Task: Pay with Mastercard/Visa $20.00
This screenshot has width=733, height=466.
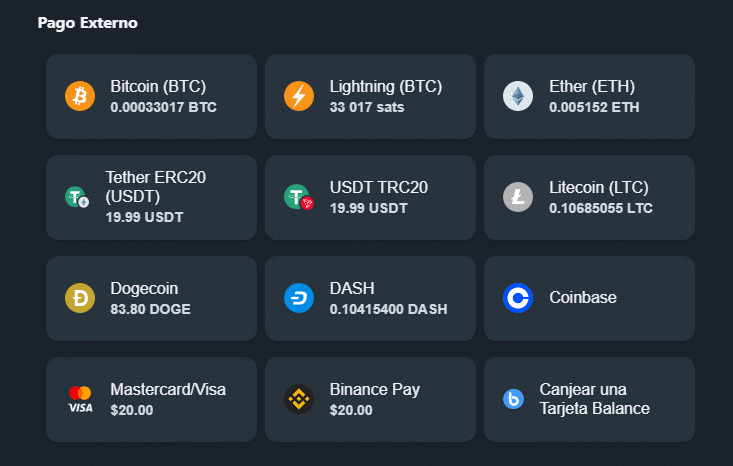Action: 151,400
